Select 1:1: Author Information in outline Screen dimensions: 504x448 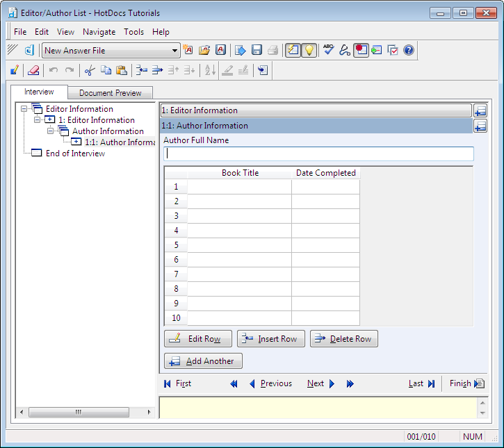pyautogui.click(x=120, y=142)
